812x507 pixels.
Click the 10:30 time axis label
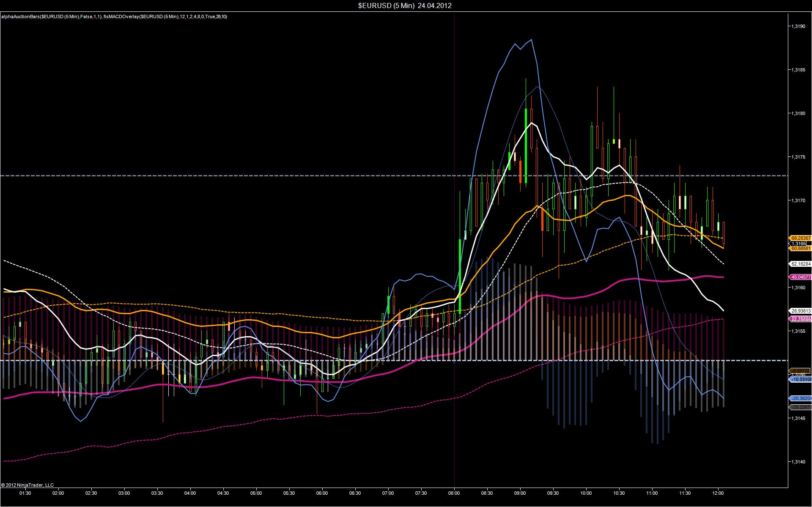click(x=619, y=493)
